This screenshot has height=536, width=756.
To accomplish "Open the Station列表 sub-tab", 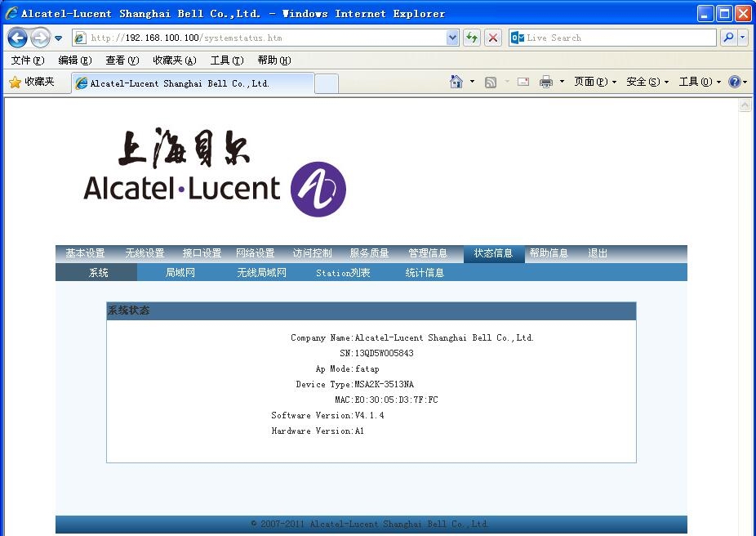I will pos(343,273).
